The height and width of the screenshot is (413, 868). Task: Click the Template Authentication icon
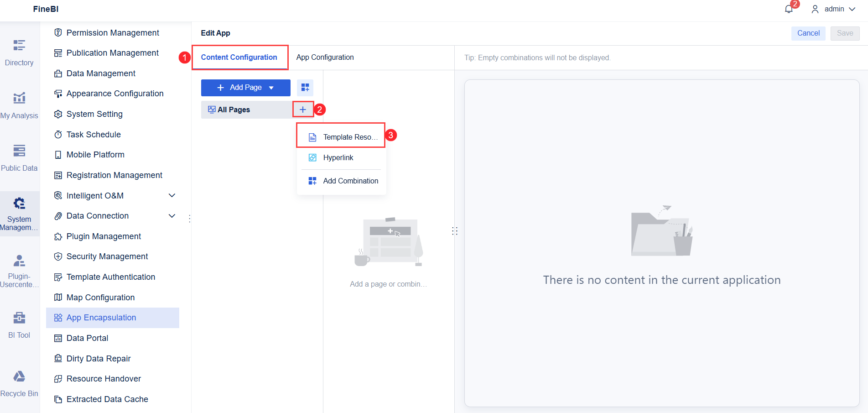click(58, 277)
